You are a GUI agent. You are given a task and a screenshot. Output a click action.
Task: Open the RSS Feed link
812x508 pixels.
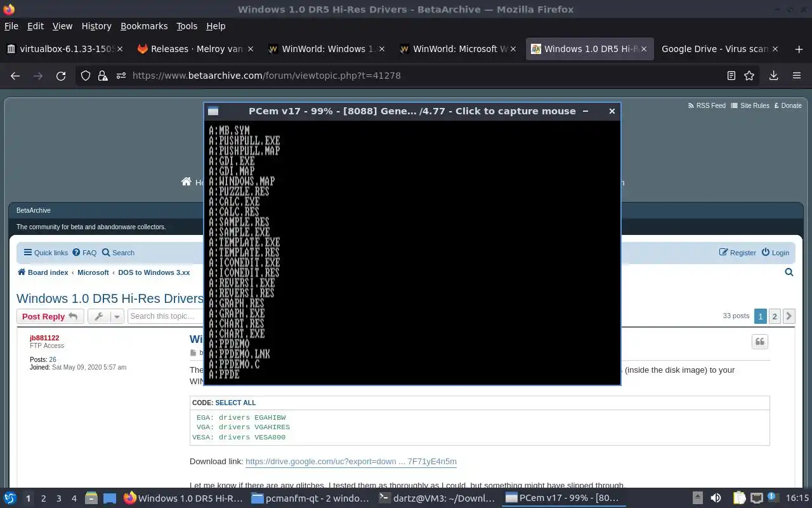click(707, 105)
